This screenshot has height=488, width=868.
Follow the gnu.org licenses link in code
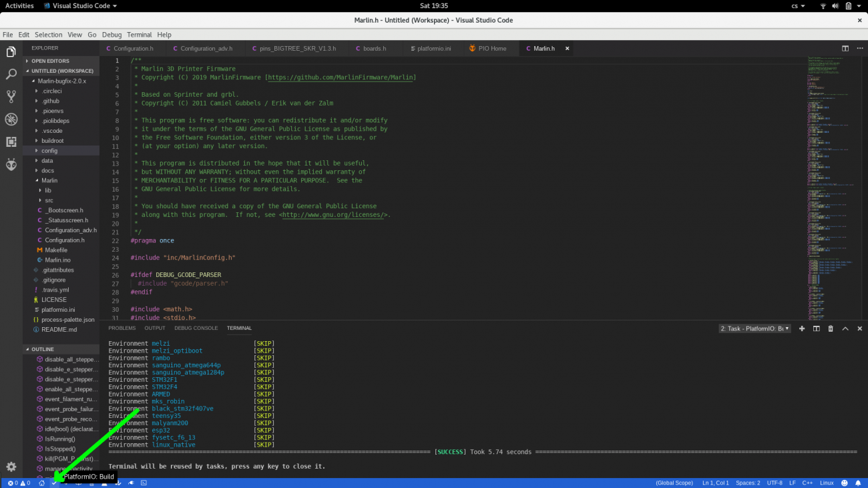coord(333,215)
